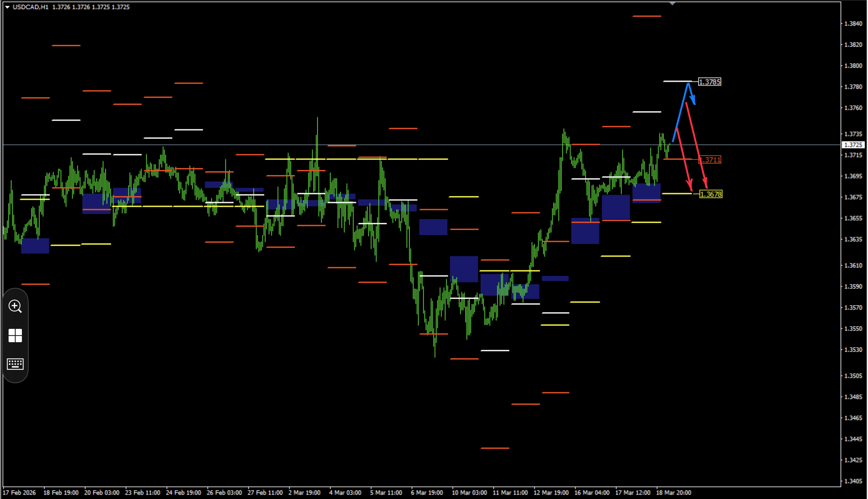This screenshot has width=868, height=499.
Task: Click the 1.3405 price scale value
Action: click(x=853, y=481)
